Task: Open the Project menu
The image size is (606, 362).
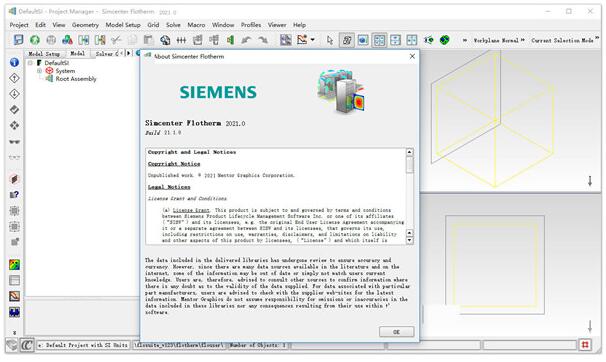Action: click(19, 25)
